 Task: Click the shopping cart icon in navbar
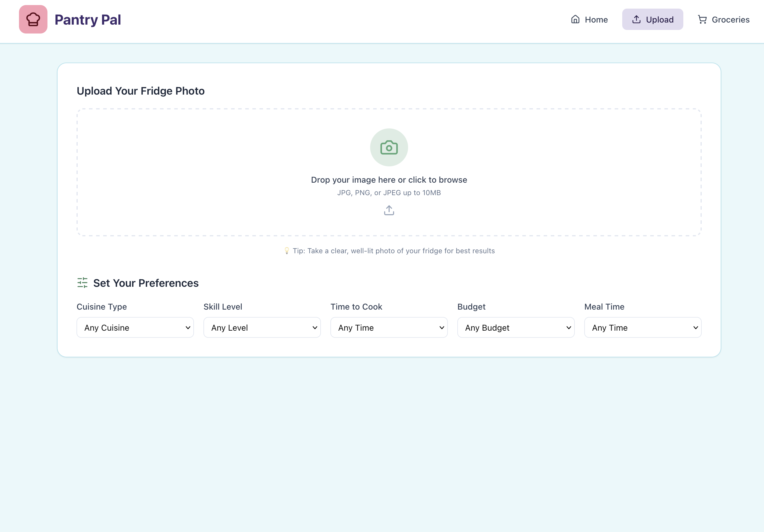(x=702, y=20)
